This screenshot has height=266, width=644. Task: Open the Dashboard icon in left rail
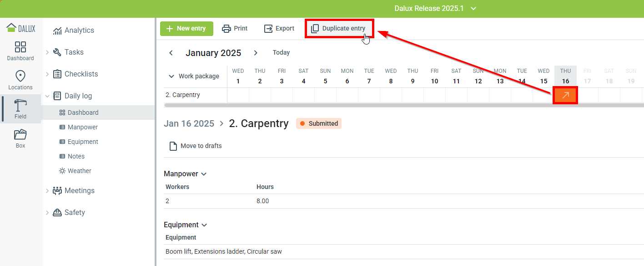click(x=20, y=47)
